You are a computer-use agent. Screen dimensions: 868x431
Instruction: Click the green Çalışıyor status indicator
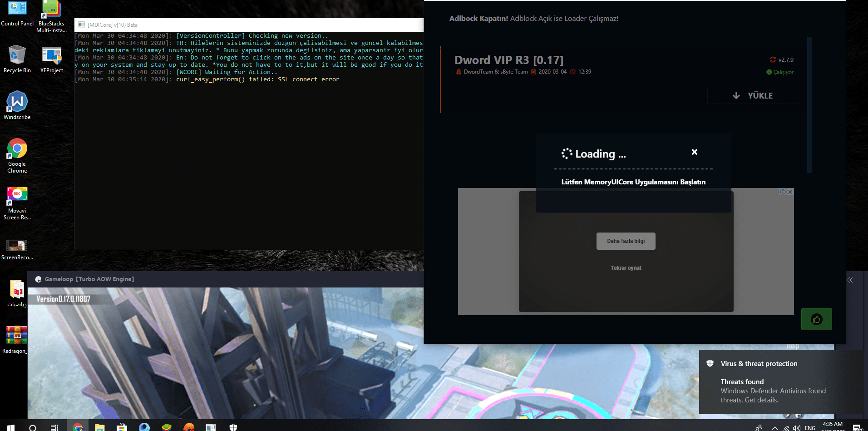coord(780,72)
